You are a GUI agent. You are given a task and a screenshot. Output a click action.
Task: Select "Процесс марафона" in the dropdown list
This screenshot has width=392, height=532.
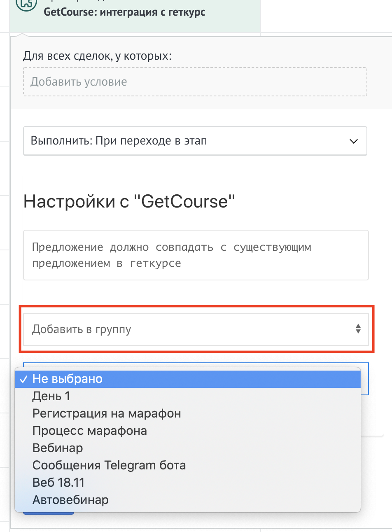[90, 431]
